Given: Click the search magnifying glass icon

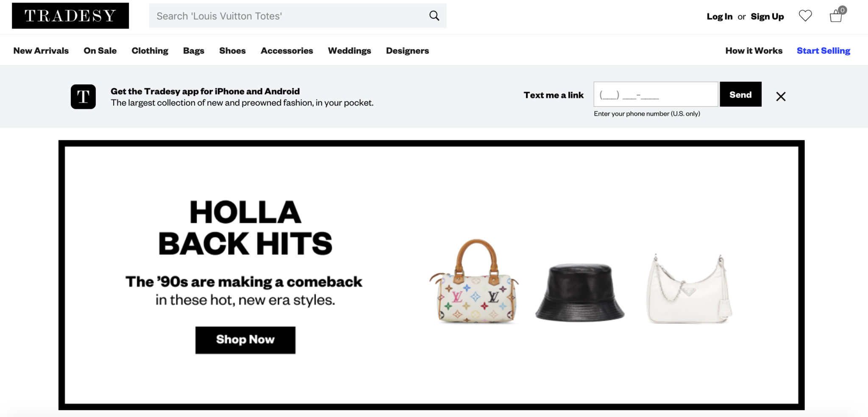Looking at the screenshot, I should pos(434,16).
